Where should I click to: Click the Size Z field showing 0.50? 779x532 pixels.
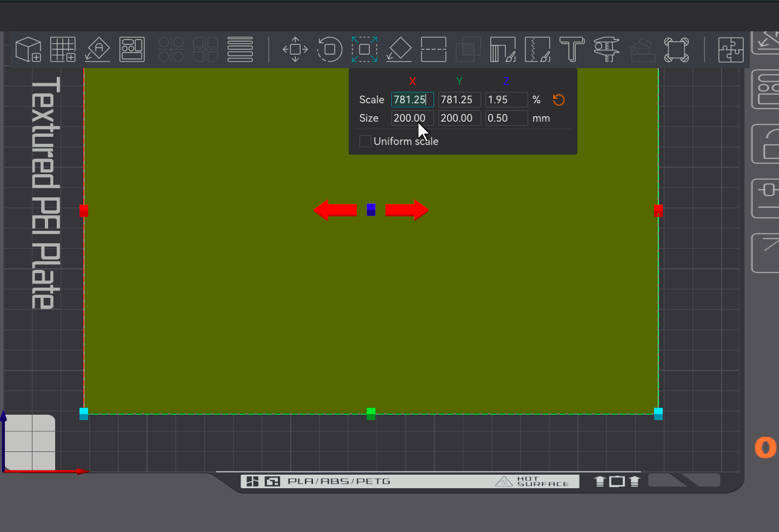click(x=507, y=118)
